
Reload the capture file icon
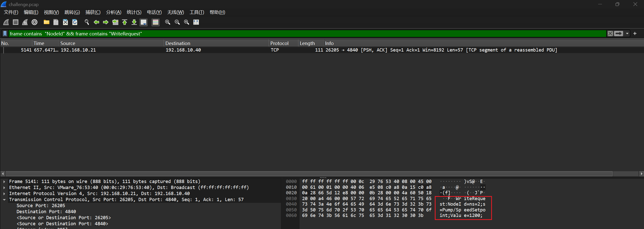[x=75, y=22]
